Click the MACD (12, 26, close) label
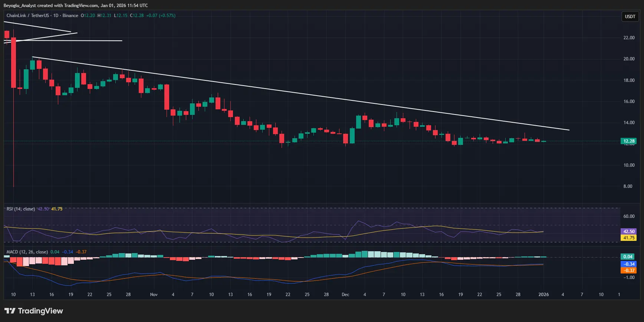This screenshot has width=644, height=322. [x=27, y=252]
